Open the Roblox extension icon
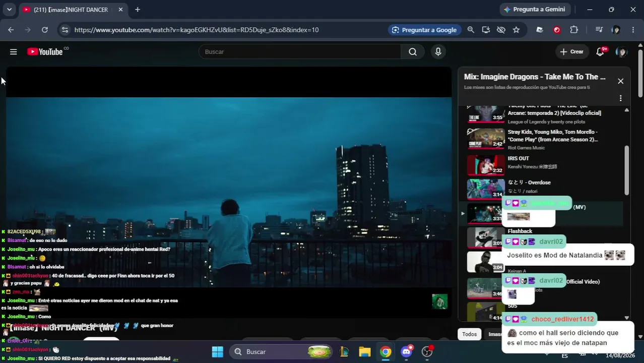This screenshot has height=363, width=644. [540, 30]
